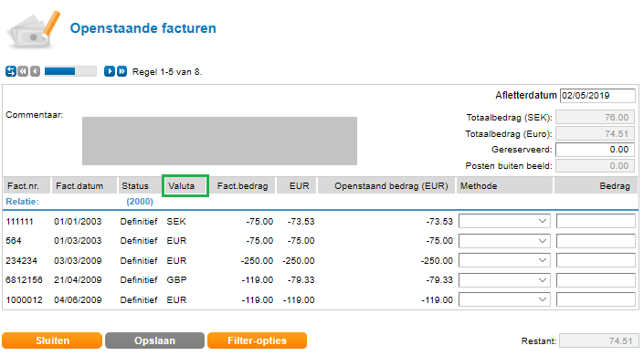Click the Sluiten button
The image size is (644, 356).
(x=52, y=340)
